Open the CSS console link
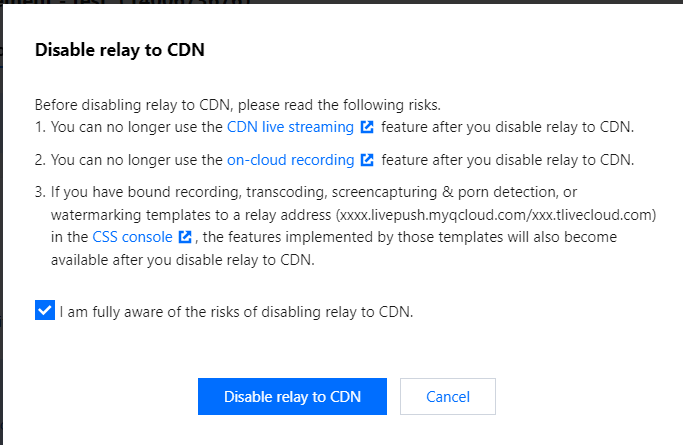 click(x=133, y=237)
